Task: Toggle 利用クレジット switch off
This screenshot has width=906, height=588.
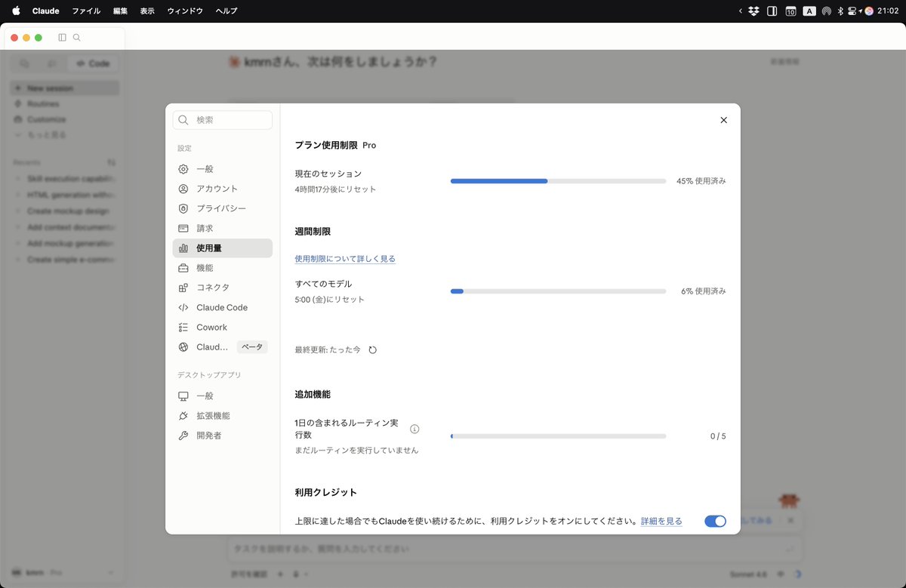Action: point(715,521)
